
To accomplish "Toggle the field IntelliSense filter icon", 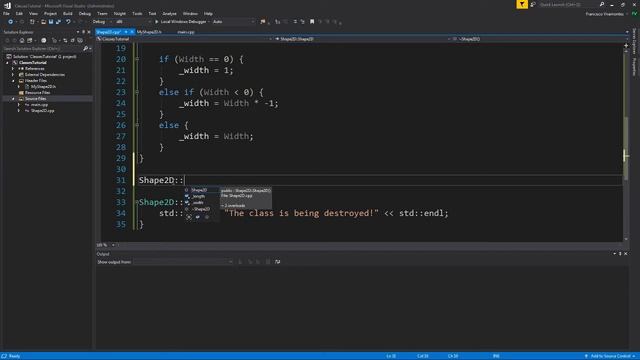I will [x=198, y=218].
